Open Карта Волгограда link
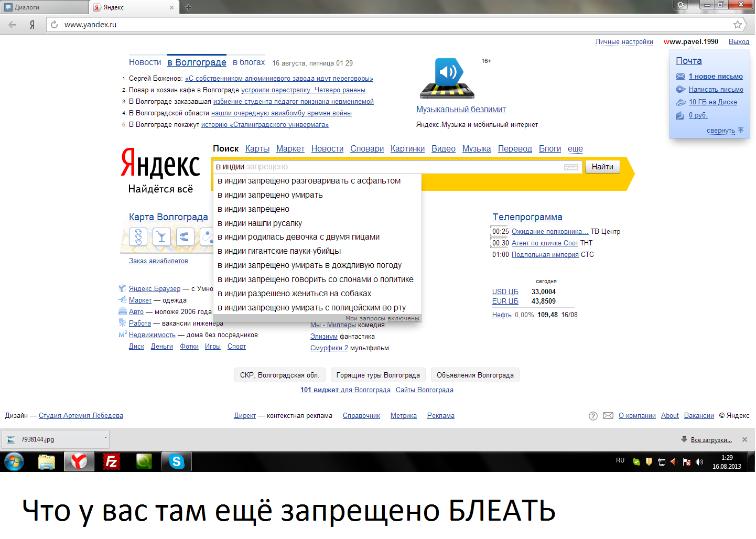756x539 pixels. click(168, 217)
